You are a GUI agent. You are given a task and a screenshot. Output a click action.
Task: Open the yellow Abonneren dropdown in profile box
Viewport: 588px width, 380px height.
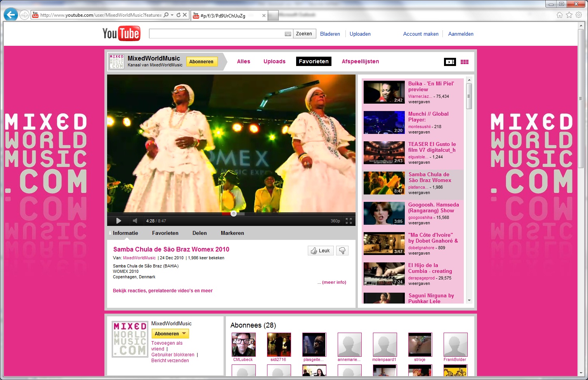pos(170,334)
